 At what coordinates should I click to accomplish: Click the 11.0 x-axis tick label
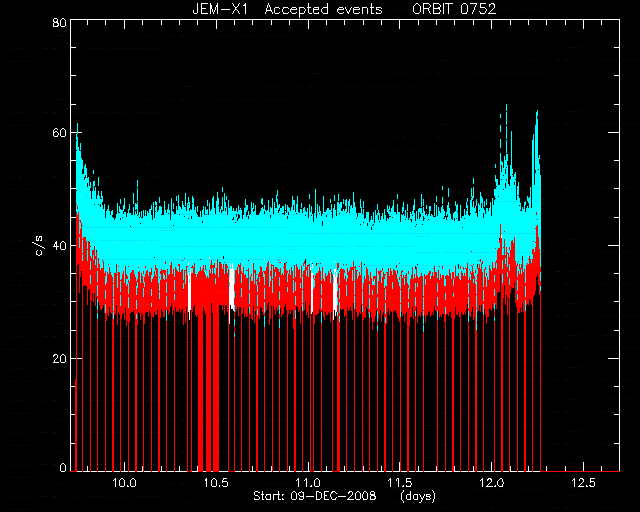point(309,483)
